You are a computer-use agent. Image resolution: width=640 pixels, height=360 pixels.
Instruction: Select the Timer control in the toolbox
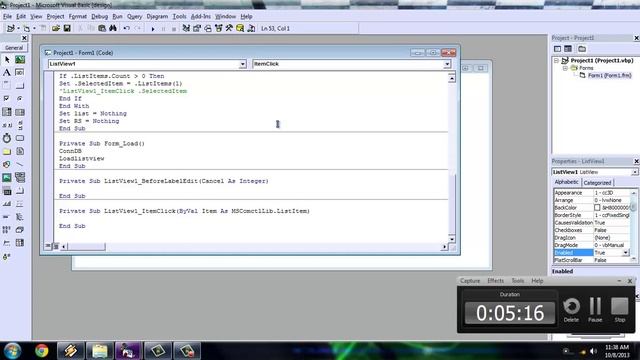pyautogui.click(x=7, y=138)
